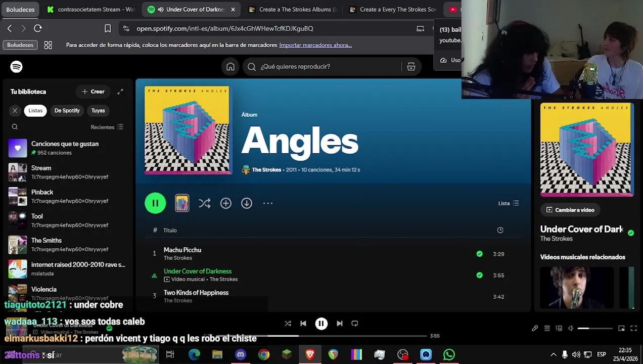
Task: Open the album video preview thumbnail button
Action: coord(182,203)
